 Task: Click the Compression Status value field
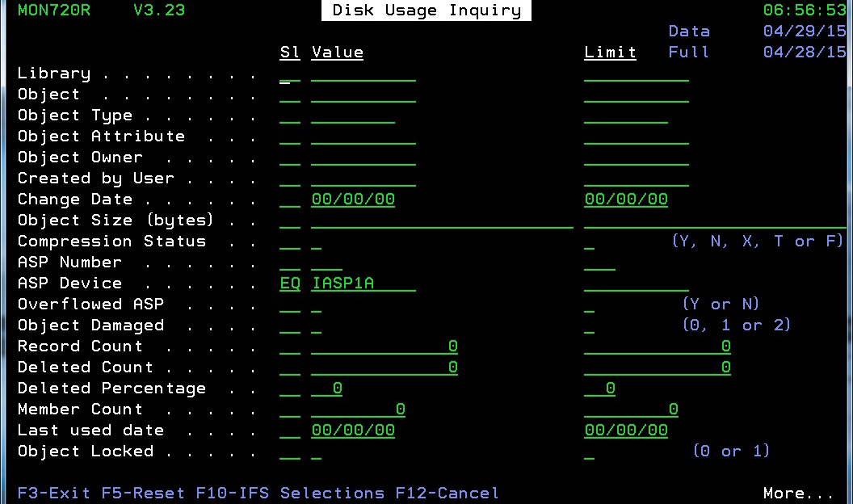316,241
